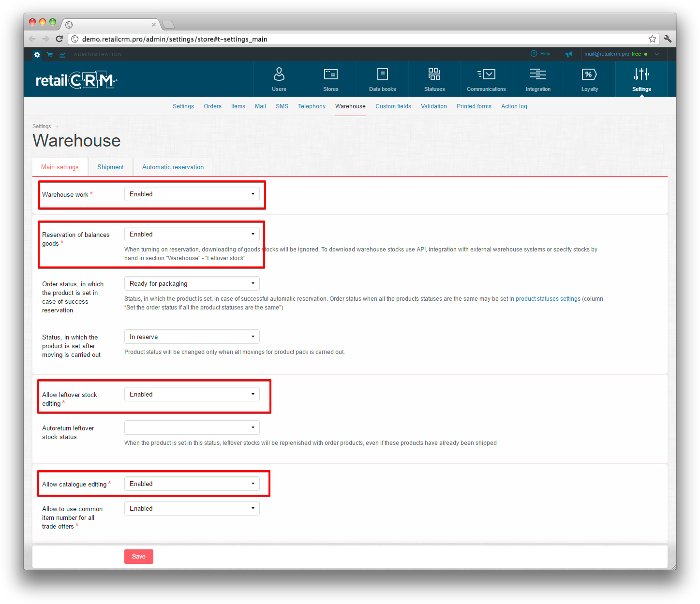Open the SMS submenu item

(x=282, y=106)
